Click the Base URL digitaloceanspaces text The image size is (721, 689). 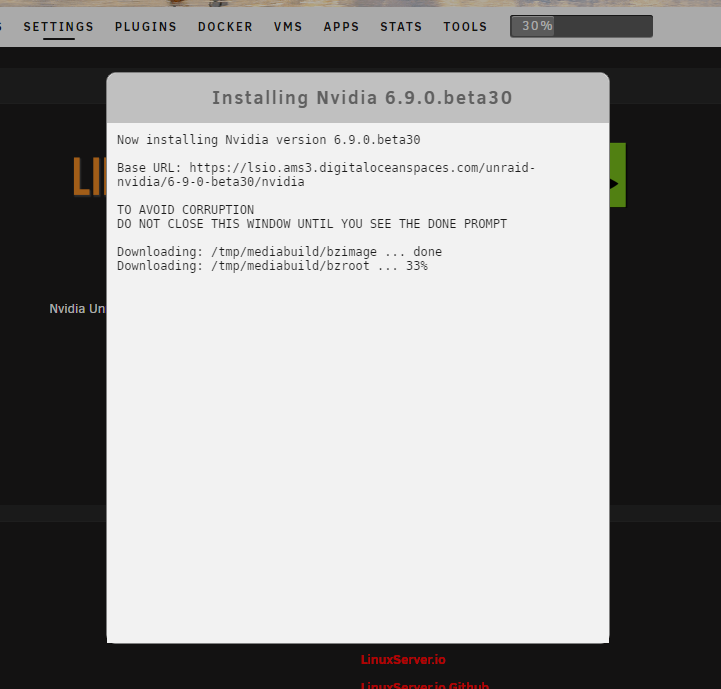tap(326, 175)
